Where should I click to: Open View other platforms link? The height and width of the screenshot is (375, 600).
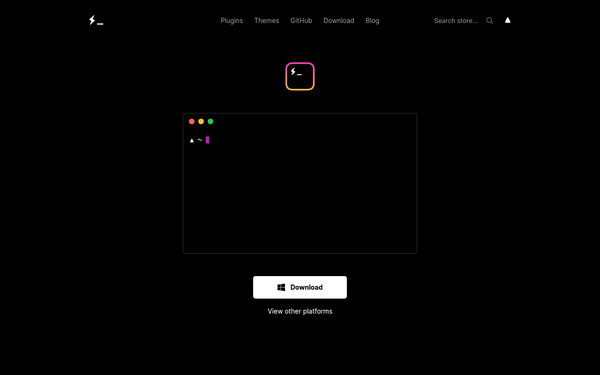click(x=300, y=311)
